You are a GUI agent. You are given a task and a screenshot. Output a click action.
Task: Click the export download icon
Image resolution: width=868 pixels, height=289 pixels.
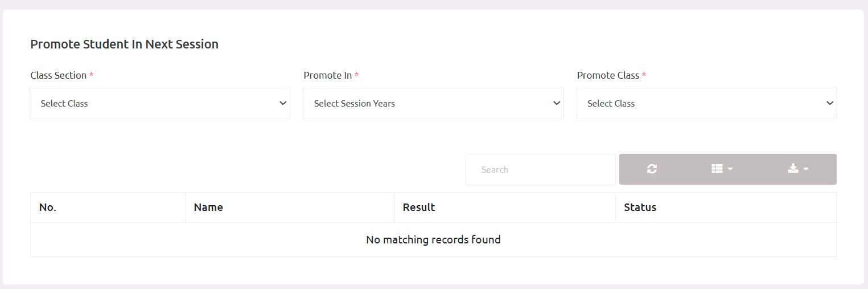[793, 169]
